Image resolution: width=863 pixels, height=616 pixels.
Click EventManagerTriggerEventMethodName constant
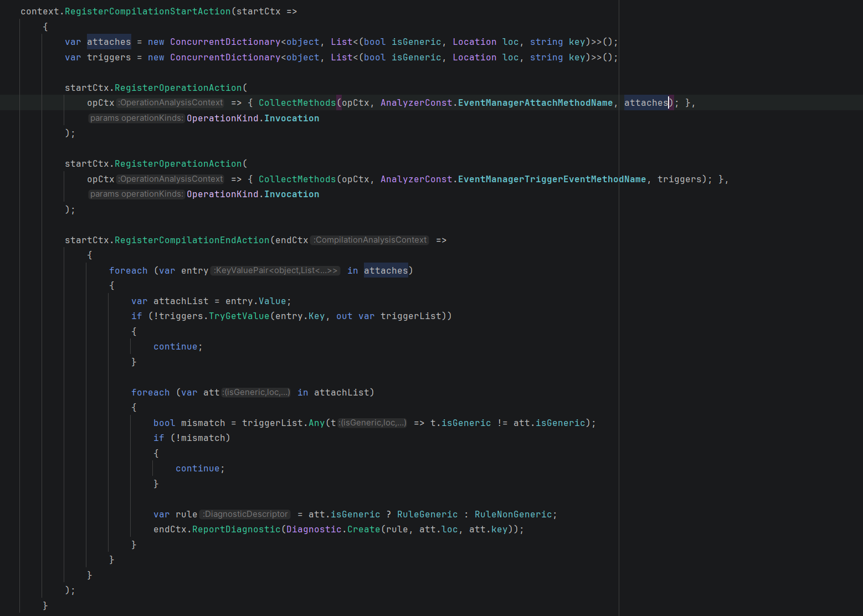[552, 179]
